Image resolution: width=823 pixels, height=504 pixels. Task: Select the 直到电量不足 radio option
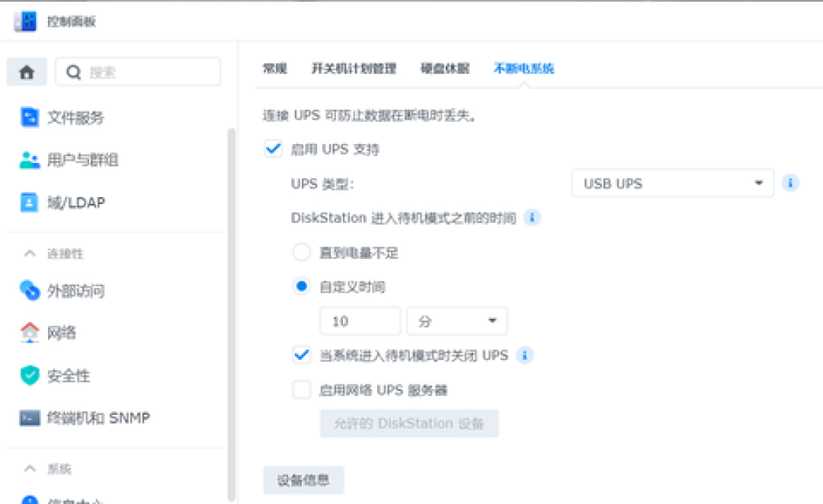click(x=301, y=252)
